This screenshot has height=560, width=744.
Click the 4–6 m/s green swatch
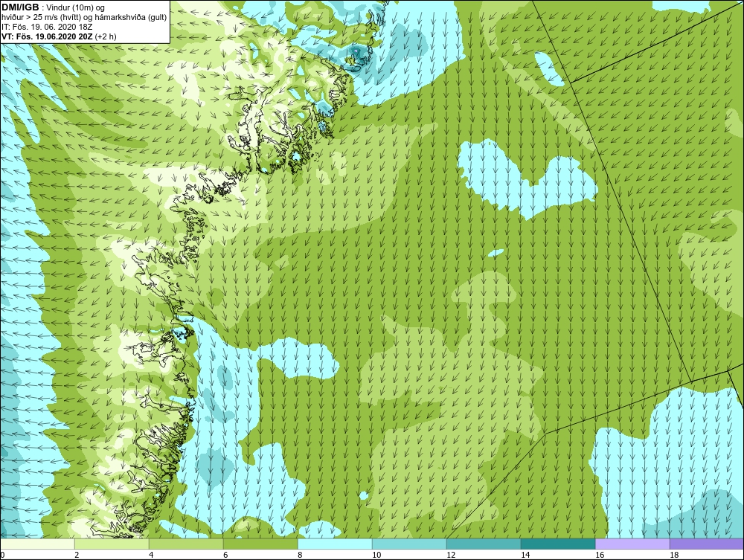pos(186,544)
